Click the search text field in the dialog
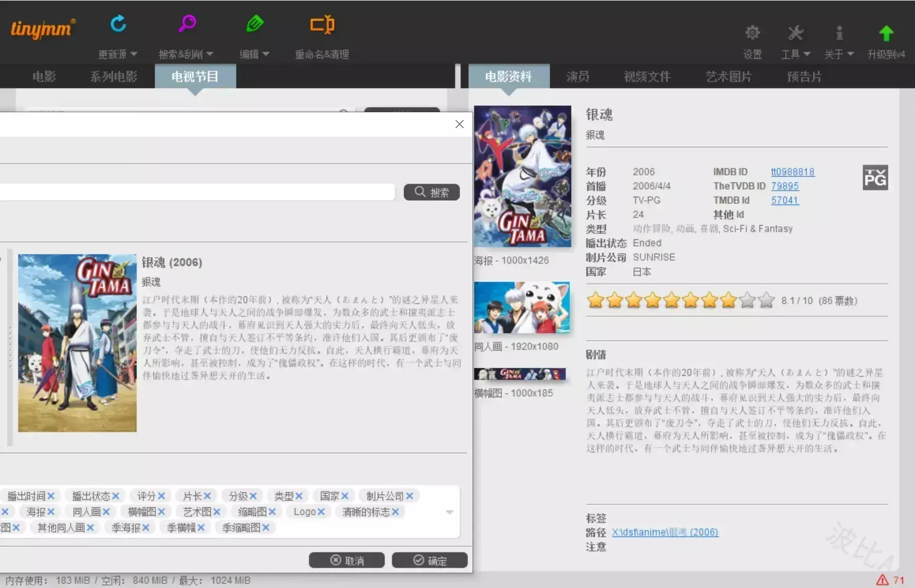The image size is (915, 588). click(197, 192)
